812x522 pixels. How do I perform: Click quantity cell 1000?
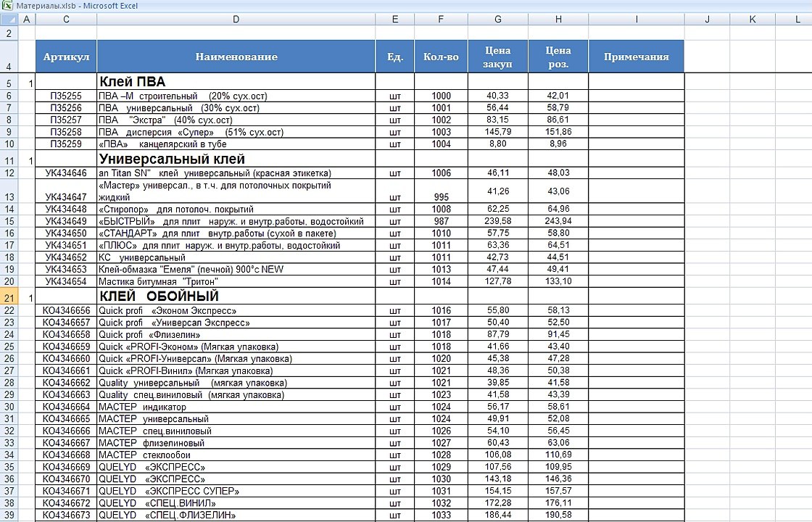coord(442,96)
